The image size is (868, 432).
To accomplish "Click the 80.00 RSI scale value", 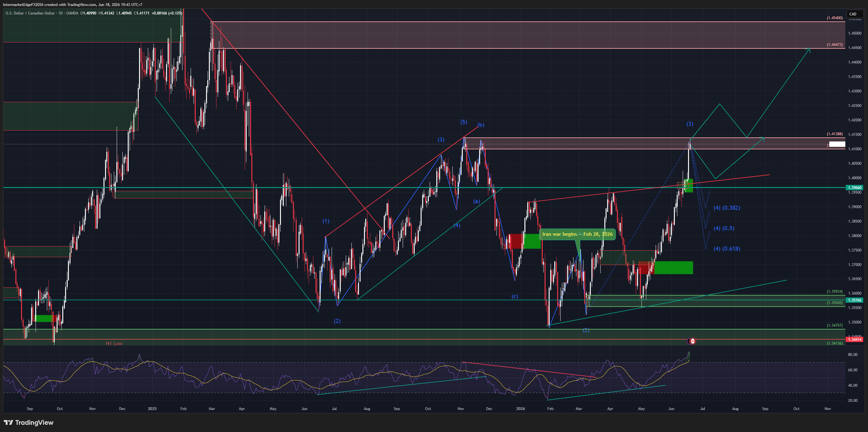I will (x=853, y=355).
